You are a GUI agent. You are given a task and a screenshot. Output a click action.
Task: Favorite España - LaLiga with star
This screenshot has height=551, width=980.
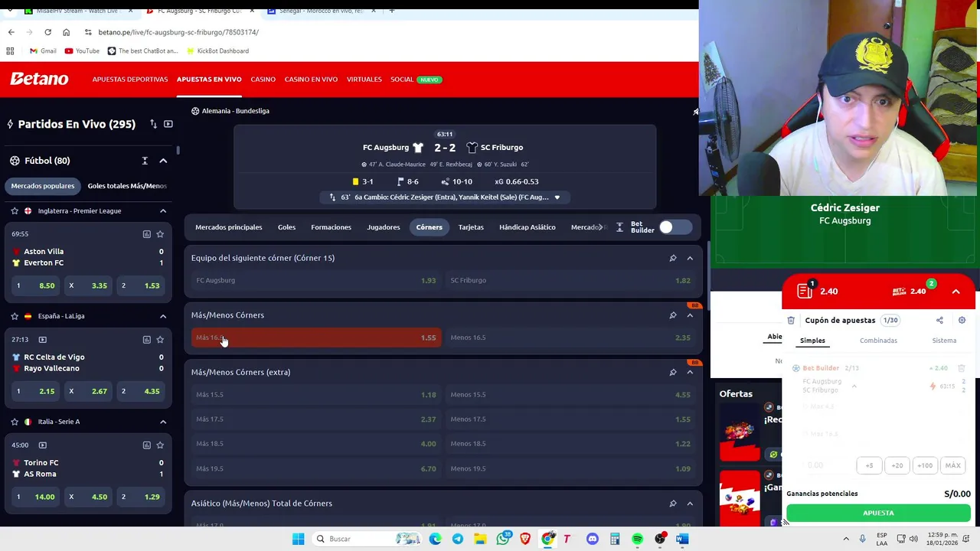point(15,316)
